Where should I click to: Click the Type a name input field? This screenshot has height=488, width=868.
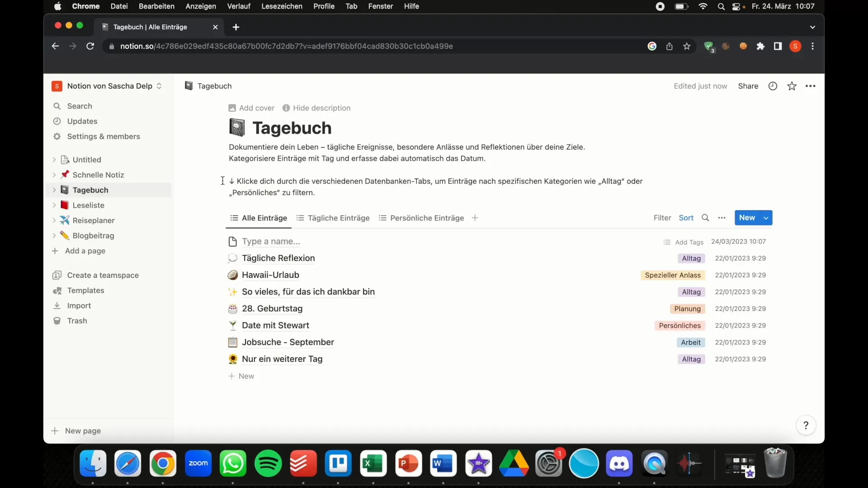pos(271,241)
